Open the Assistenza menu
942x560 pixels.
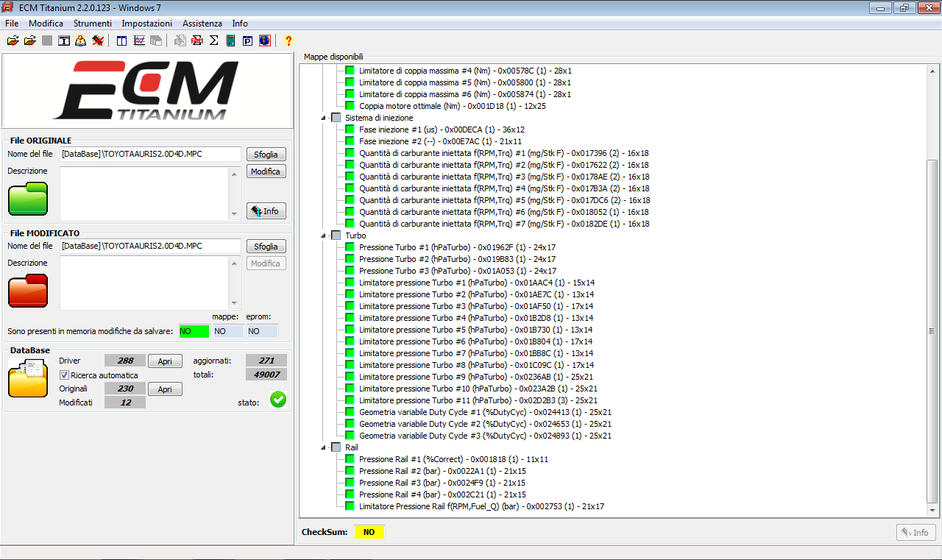click(x=203, y=24)
